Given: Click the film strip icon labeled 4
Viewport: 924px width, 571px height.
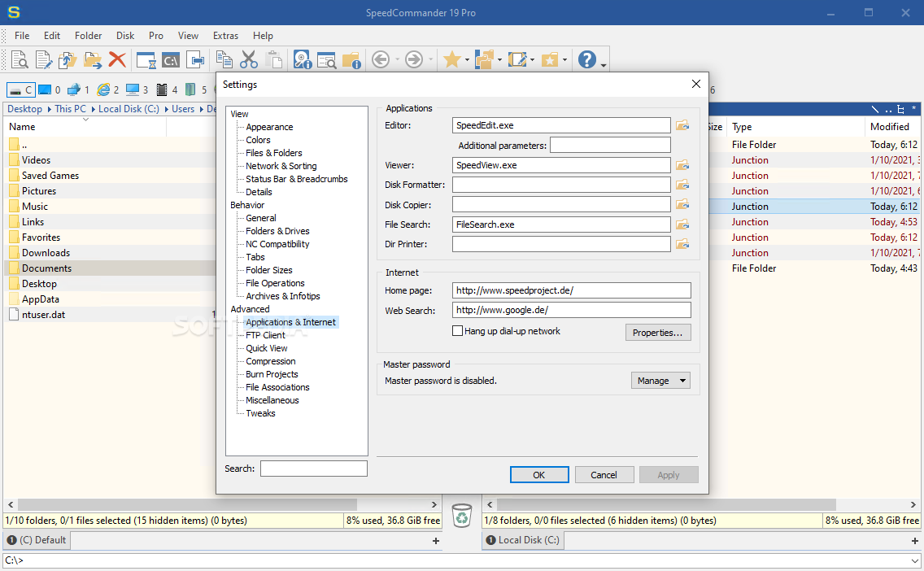Looking at the screenshot, I should click(167, 89).
